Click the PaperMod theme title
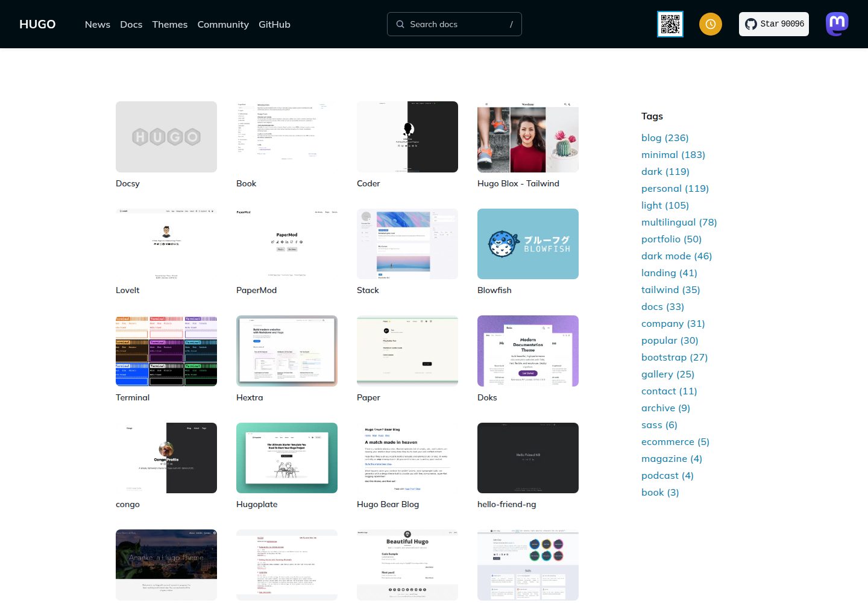Image resolution: width=868 pixels, height=603 pixels. pos(257,290)
